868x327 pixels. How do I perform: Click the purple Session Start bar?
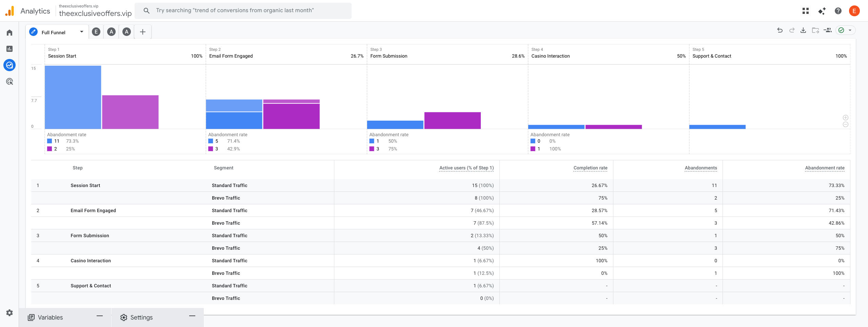(x=130, y=112)
